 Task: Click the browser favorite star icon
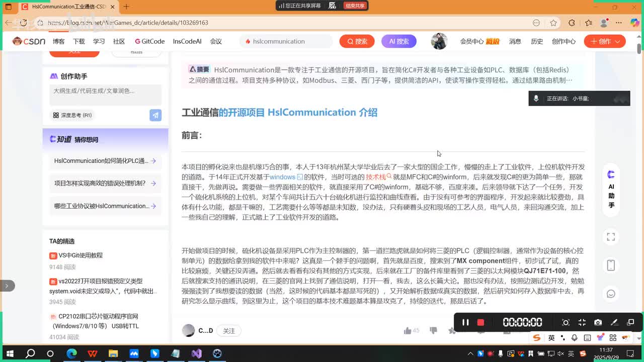553,23
